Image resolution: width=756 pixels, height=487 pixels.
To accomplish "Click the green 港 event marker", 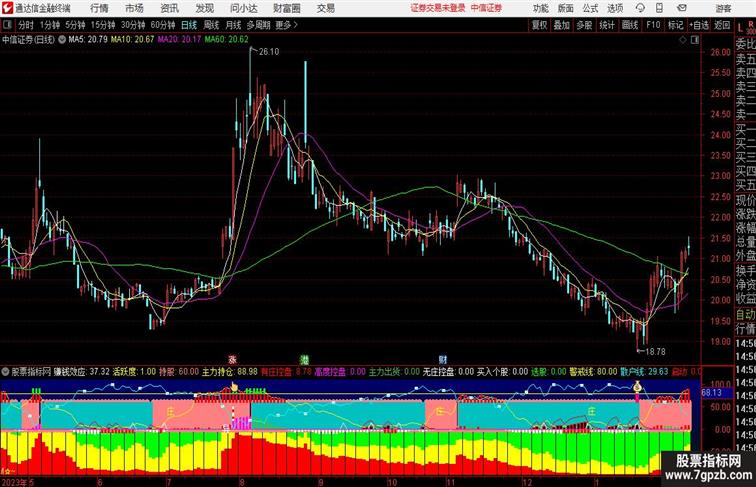I will (304, 360).
